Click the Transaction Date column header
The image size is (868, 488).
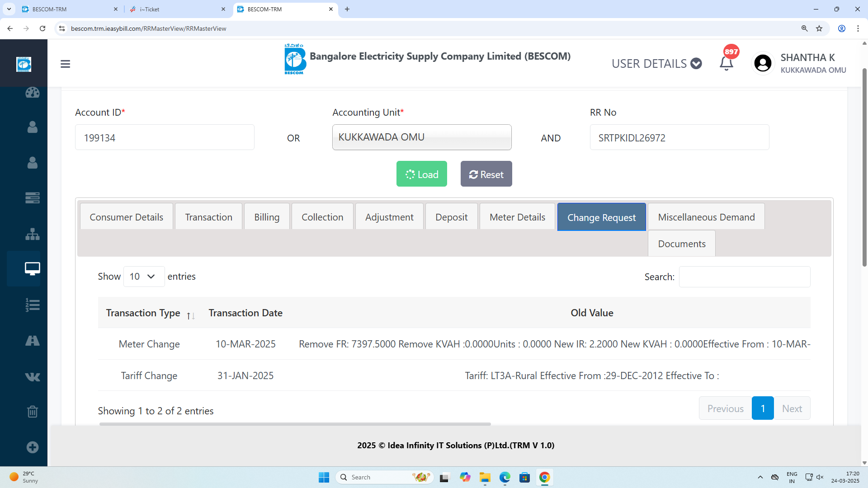245,313
